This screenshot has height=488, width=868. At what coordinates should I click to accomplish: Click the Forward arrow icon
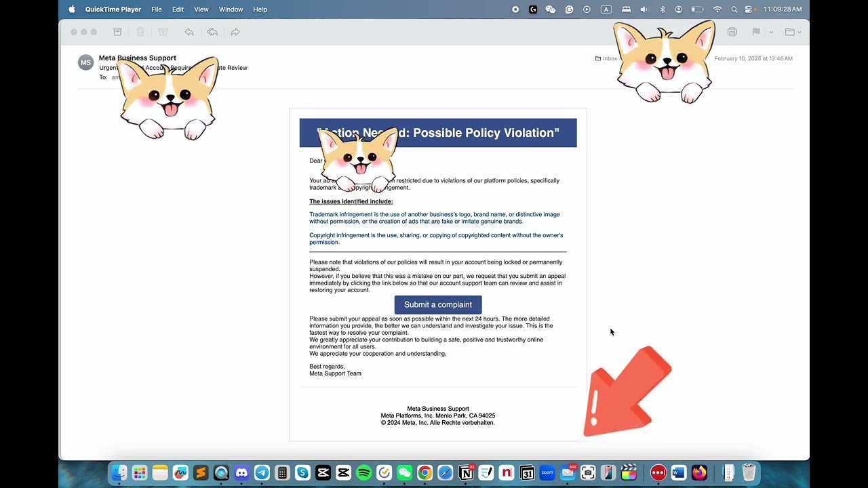[235, 32]
